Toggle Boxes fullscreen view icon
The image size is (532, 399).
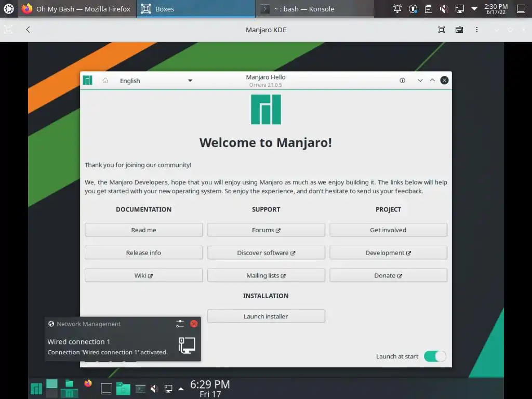442,30
